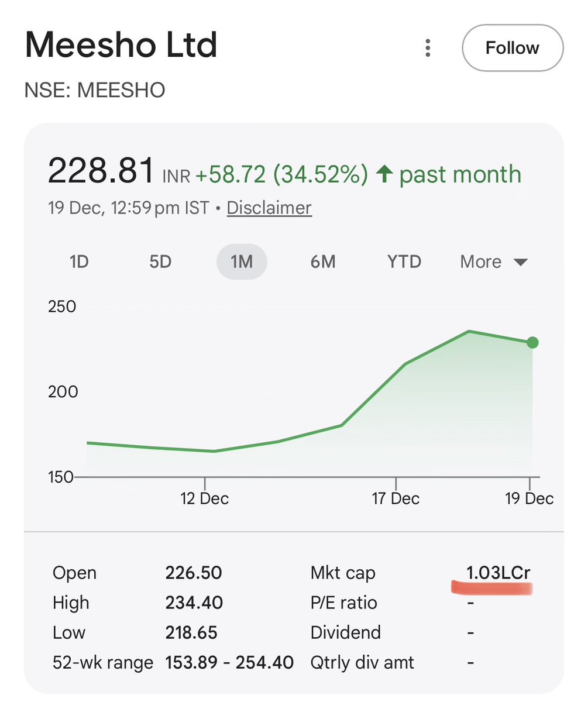
Task: Switch chart to 1D range
Action: coord(79,261)
